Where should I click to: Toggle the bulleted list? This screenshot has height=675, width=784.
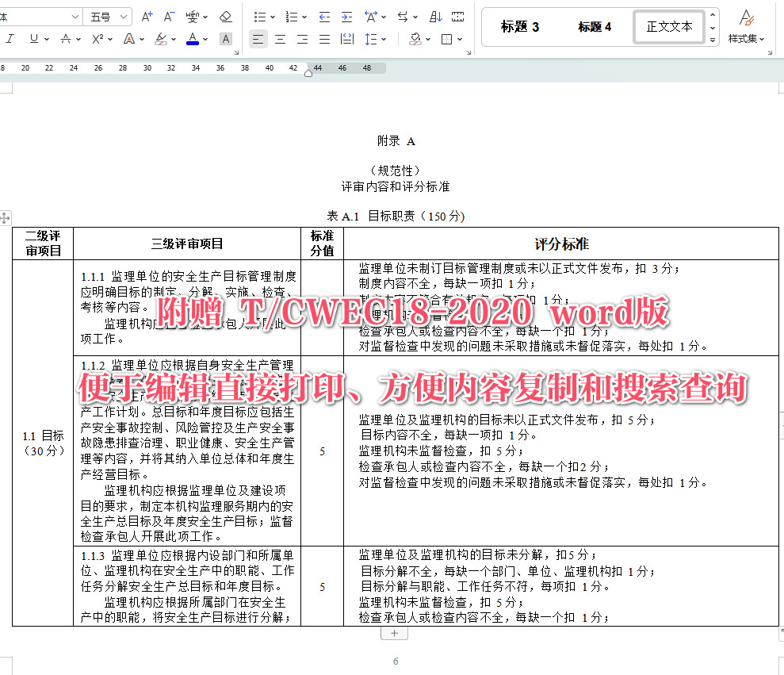259,16
